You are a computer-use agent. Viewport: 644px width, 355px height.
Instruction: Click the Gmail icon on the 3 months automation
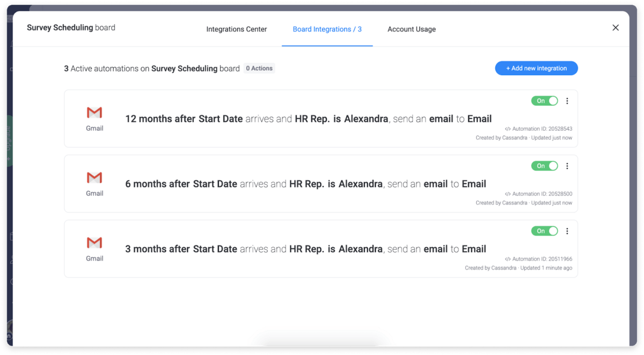[x=94, y=243]
